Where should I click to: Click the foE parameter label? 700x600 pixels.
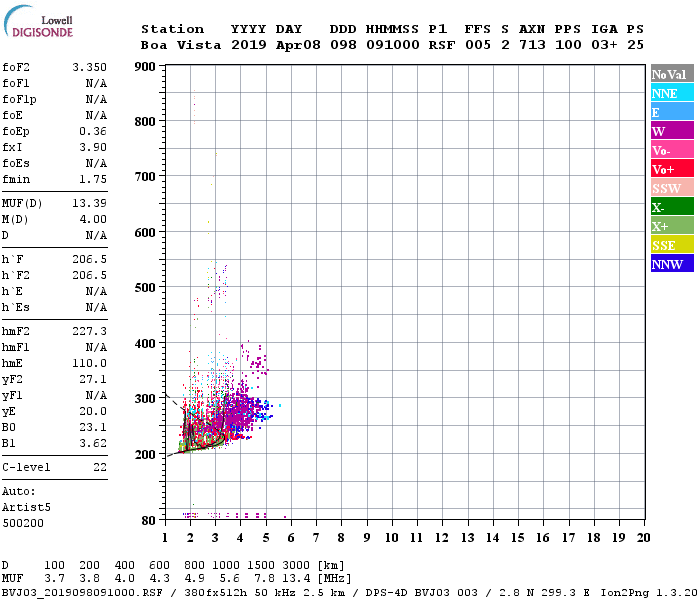12,116
